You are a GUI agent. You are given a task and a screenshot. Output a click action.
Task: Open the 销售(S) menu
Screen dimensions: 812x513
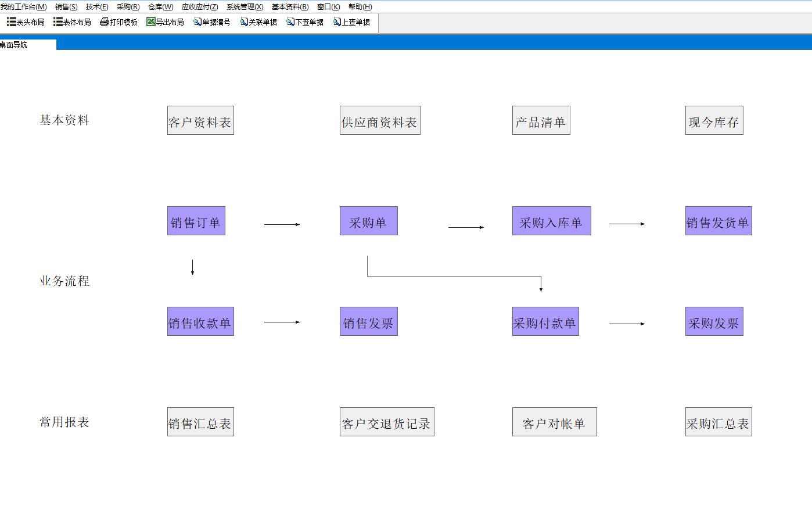(66, 7)
